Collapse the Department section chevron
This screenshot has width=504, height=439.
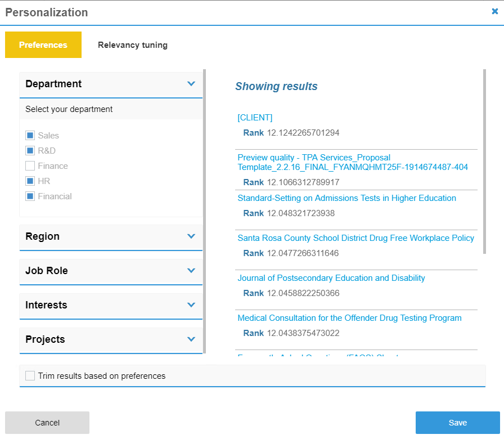pyautogui.click(x=191, y=84)
